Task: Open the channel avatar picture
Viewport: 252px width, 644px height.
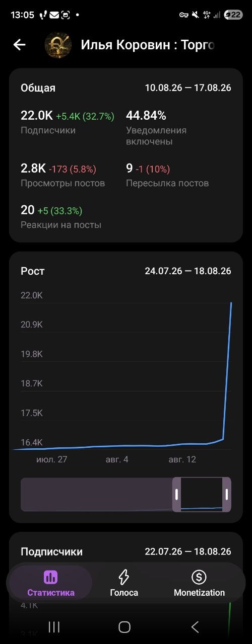Action: 58,45
